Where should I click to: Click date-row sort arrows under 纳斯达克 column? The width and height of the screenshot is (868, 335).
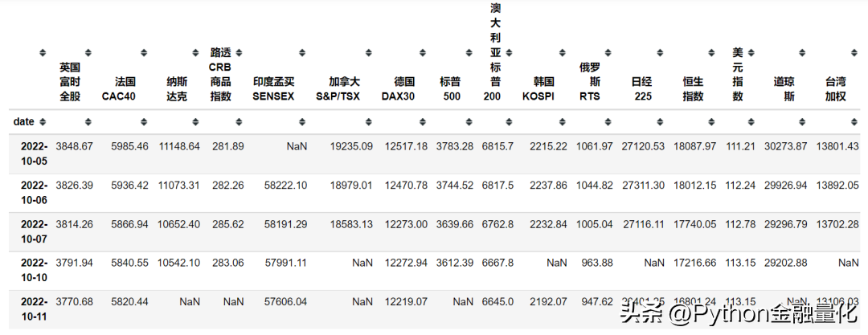[195, 121]
